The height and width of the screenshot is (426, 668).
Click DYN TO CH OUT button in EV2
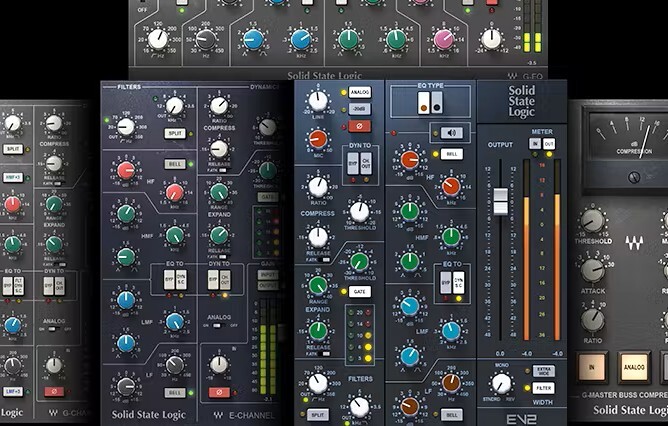coord(366,163)
